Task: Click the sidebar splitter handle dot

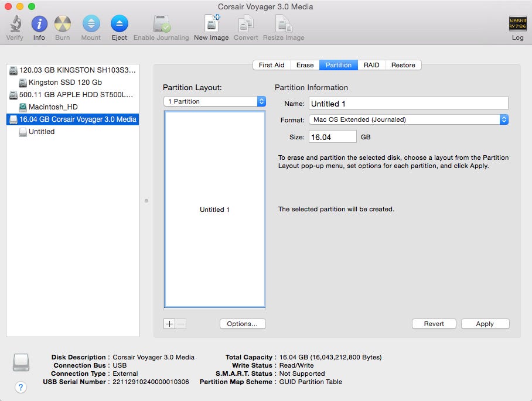Action: tap(146, 201)
